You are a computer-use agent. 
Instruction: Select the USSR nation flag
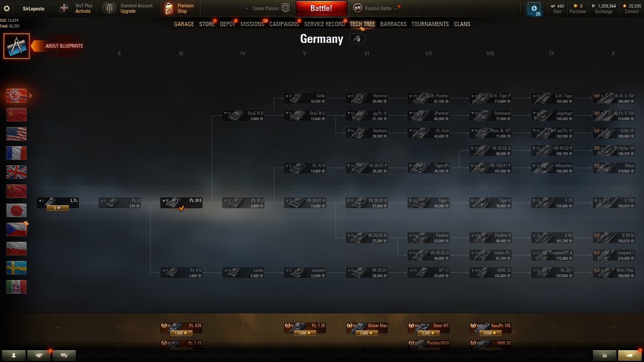16,115
